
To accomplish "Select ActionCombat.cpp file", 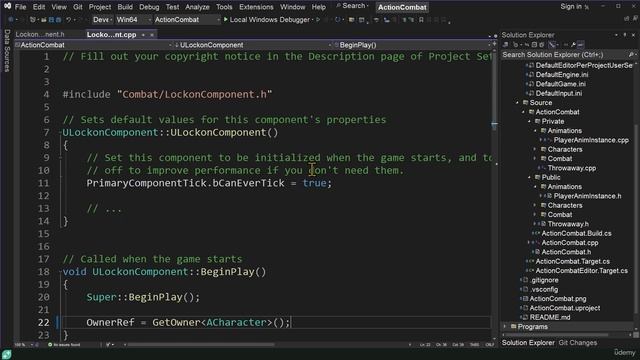I will 570,243.
